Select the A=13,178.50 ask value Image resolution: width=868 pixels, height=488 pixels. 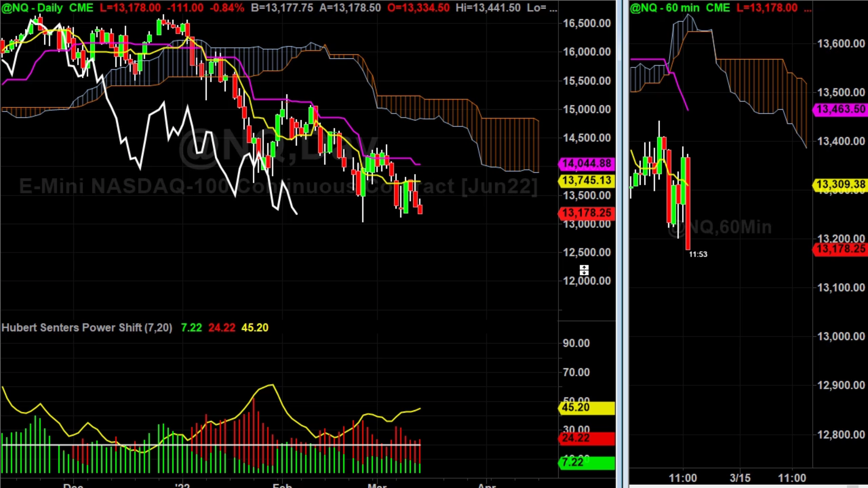[350, 8]
